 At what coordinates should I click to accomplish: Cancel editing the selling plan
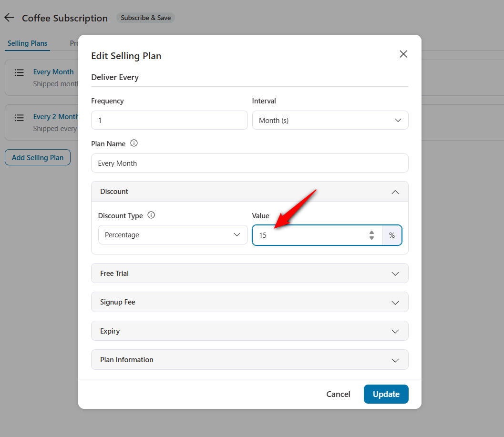coord(338,394)
